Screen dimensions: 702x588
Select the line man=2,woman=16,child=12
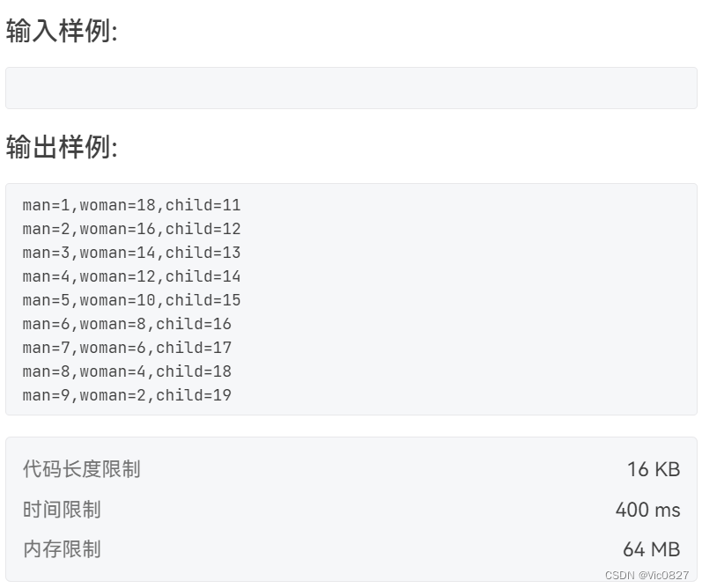[131, 229]
